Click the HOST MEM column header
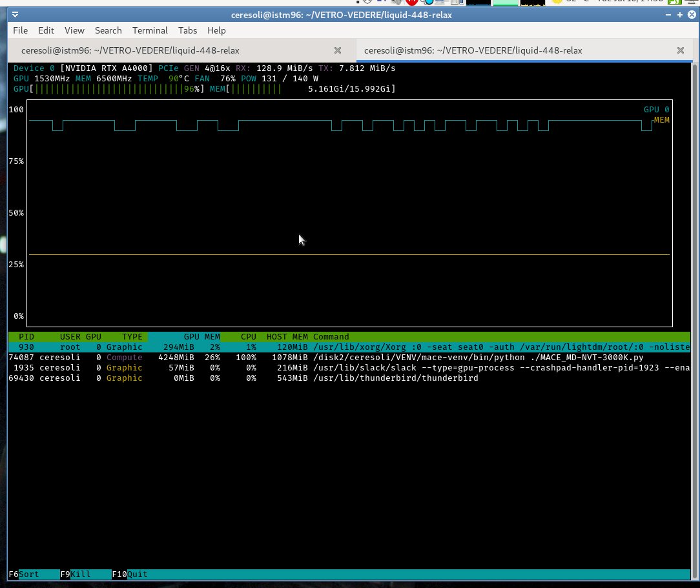700x588 pixels. (x=287, y=337)
